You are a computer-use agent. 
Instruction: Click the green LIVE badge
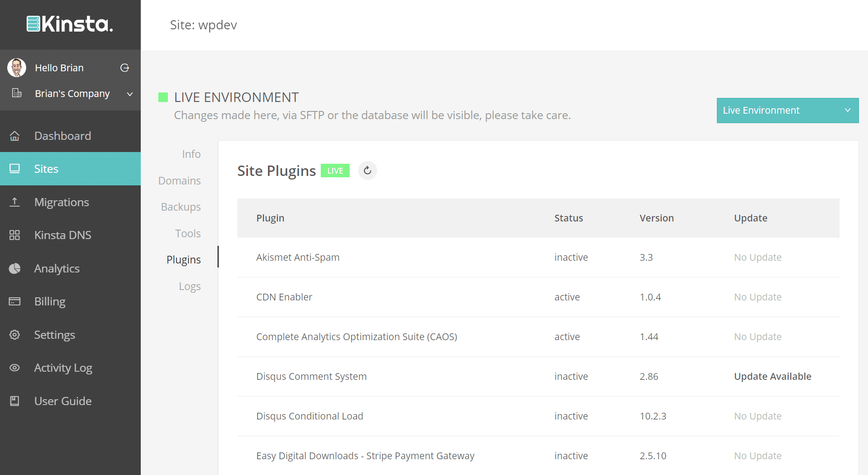[x=335, y=171]
